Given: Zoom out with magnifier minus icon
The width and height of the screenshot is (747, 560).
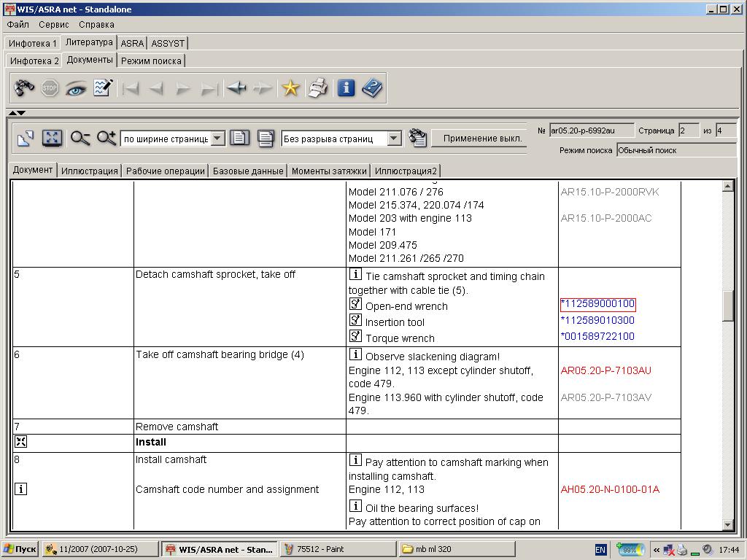Looking at the screenshot, I should pyautogui.click(x=80, y=138).
